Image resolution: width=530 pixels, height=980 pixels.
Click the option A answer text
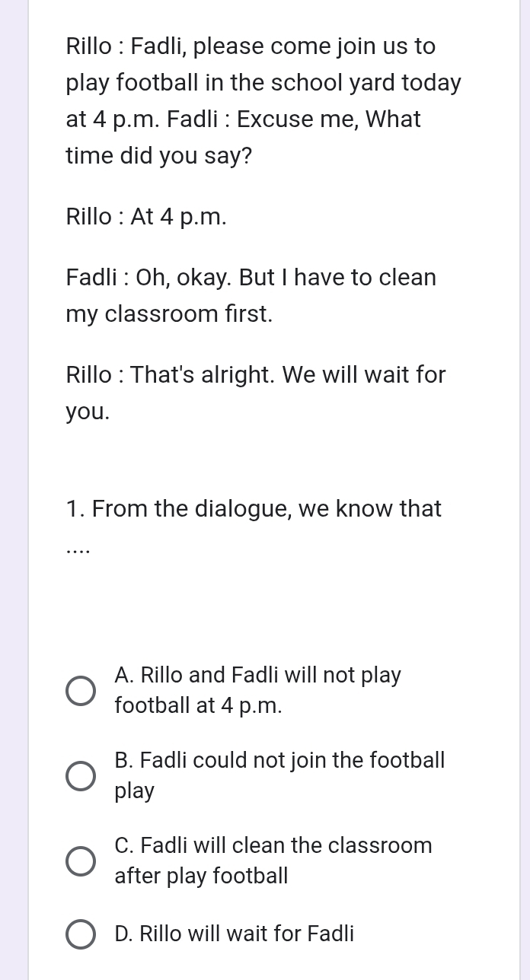point(257,689)
